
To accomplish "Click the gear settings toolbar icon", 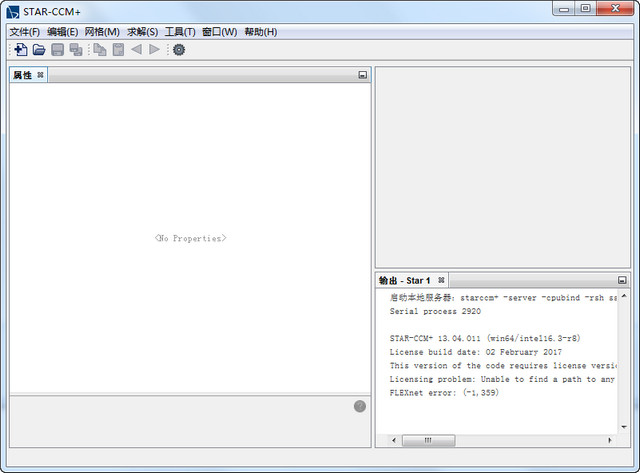I will click(179, 50).
